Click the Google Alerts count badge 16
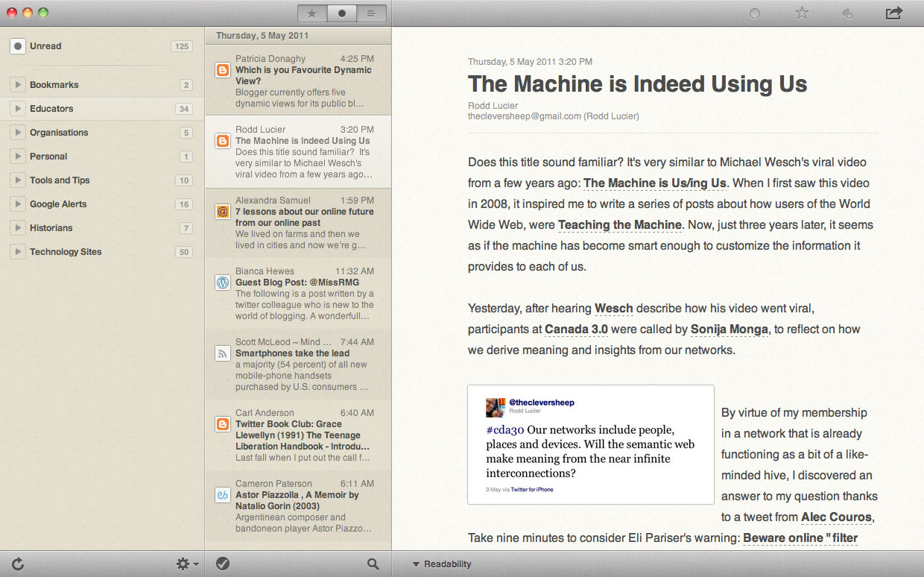Image resolution: width=924 pixels, height=577 pixels. [184, 204]
